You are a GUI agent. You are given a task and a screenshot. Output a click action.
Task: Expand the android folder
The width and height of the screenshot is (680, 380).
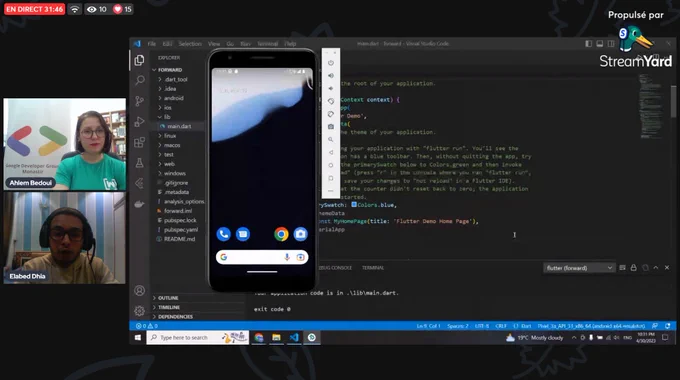(x=173, y=98)
